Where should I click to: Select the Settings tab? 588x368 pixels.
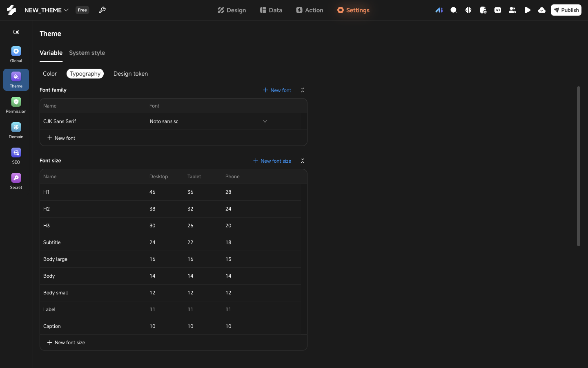pyautogui.click(x=353, y=10)
